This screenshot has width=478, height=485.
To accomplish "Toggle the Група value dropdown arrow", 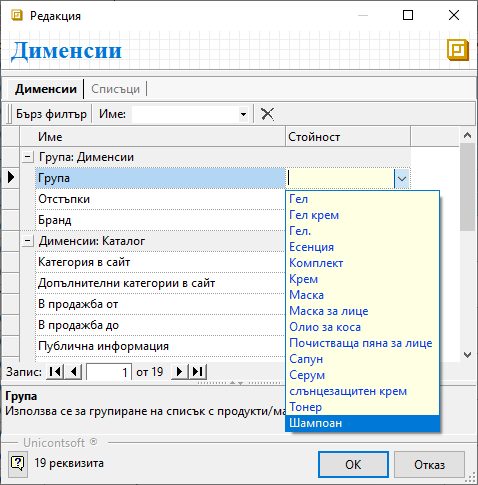I will (402, 178).
